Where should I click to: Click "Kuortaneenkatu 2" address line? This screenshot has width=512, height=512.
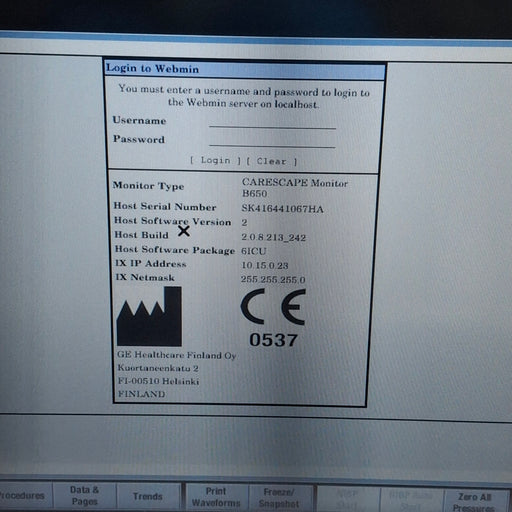158,368
